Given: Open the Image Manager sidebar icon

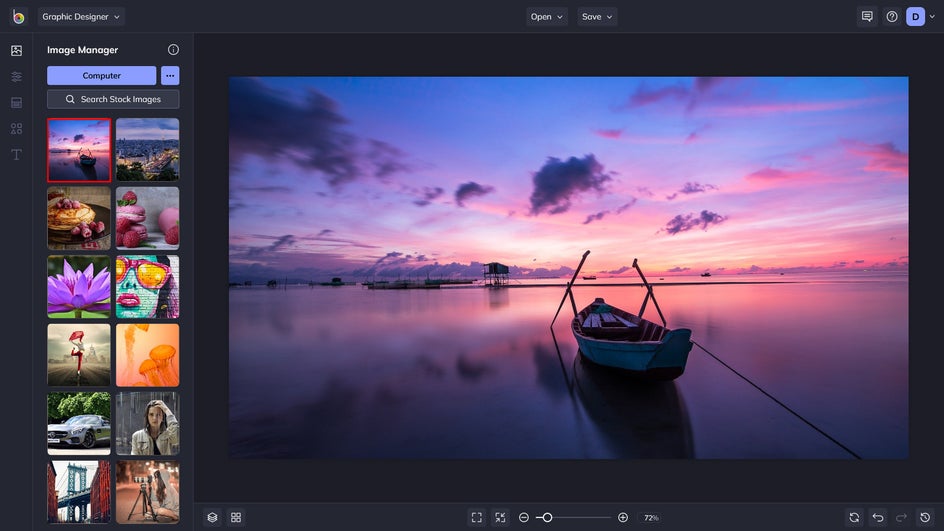Looking at the screenshot, I should (x=16, y=51).
